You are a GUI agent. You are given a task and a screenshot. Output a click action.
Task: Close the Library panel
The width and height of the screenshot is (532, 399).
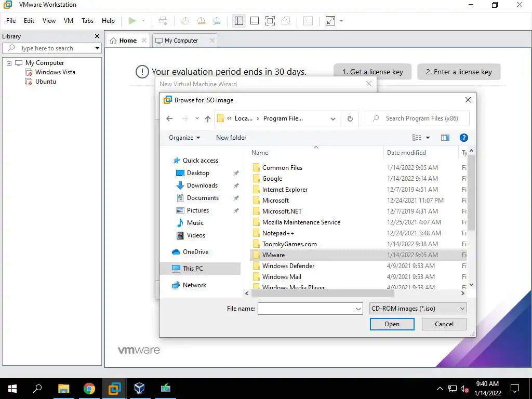(x=97, y=36)
